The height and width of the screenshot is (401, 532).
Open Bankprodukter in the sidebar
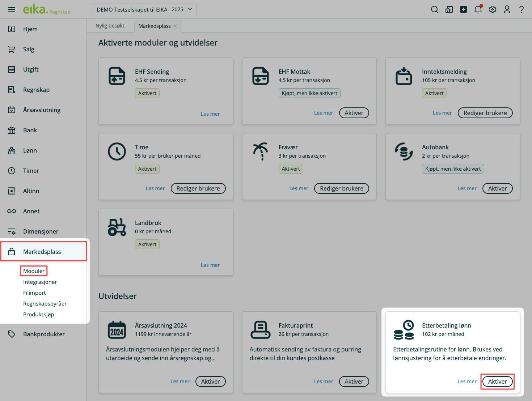coord(44,334)
